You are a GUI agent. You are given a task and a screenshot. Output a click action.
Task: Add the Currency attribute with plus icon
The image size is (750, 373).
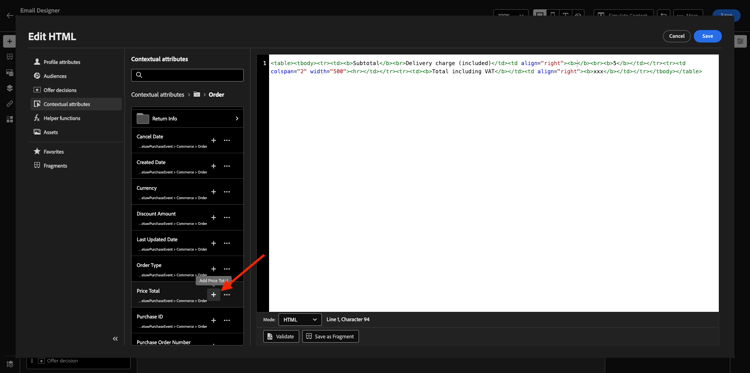[x=213, y=192]
